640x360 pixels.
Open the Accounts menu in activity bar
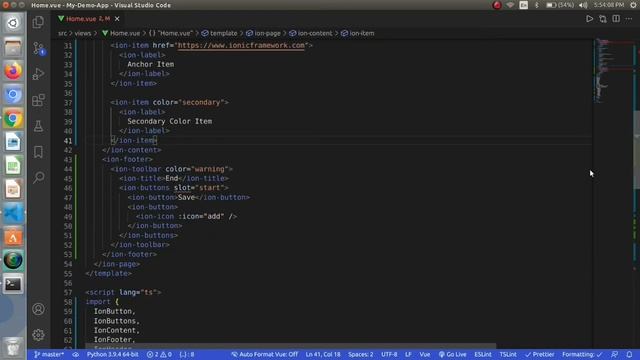38,309
